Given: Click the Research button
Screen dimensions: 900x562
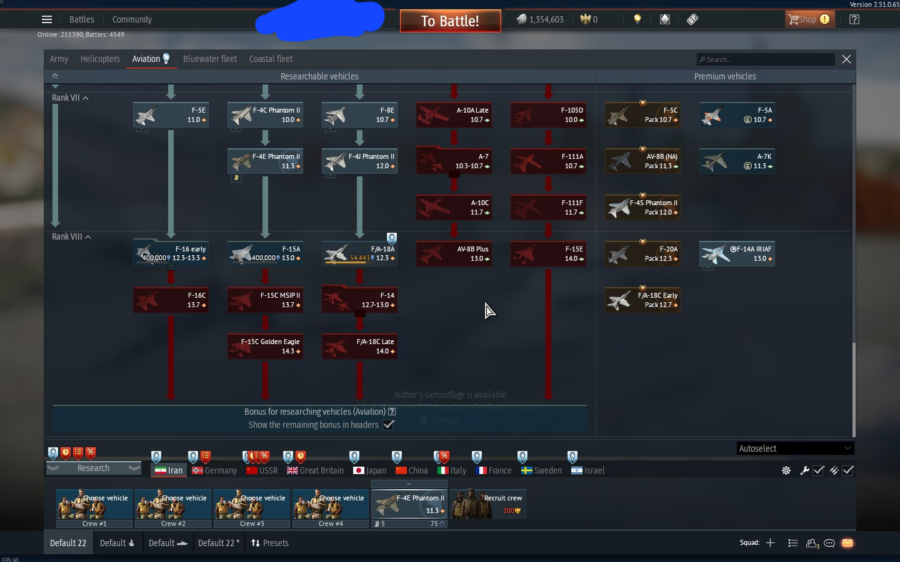Looking at the screenshot, I should click(x=94, y=468).
